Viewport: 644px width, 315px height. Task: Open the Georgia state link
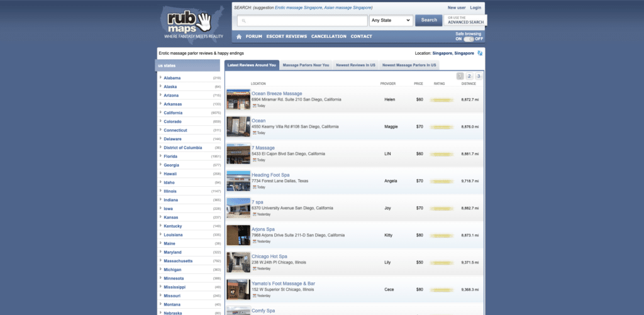pyautogui.click(x=171, y=165)
